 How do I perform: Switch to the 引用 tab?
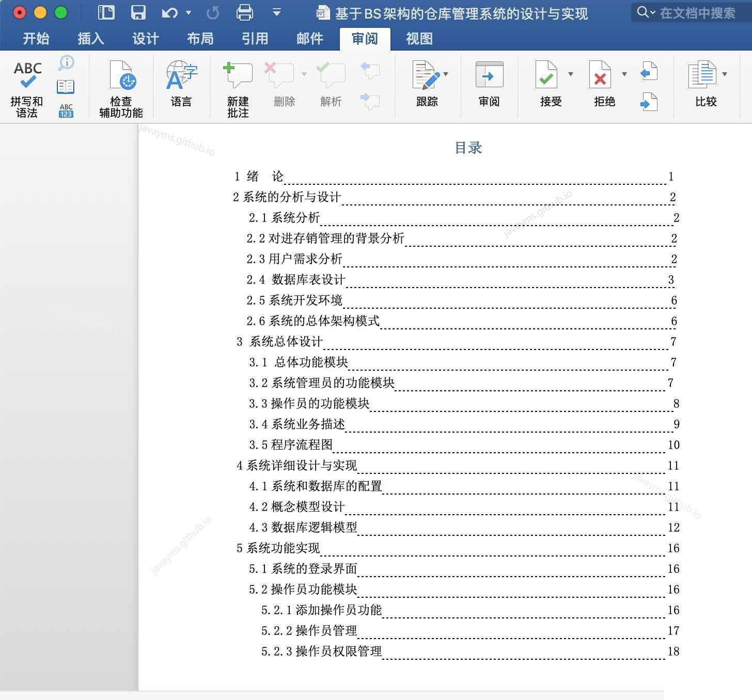click(x=255, y=38)
